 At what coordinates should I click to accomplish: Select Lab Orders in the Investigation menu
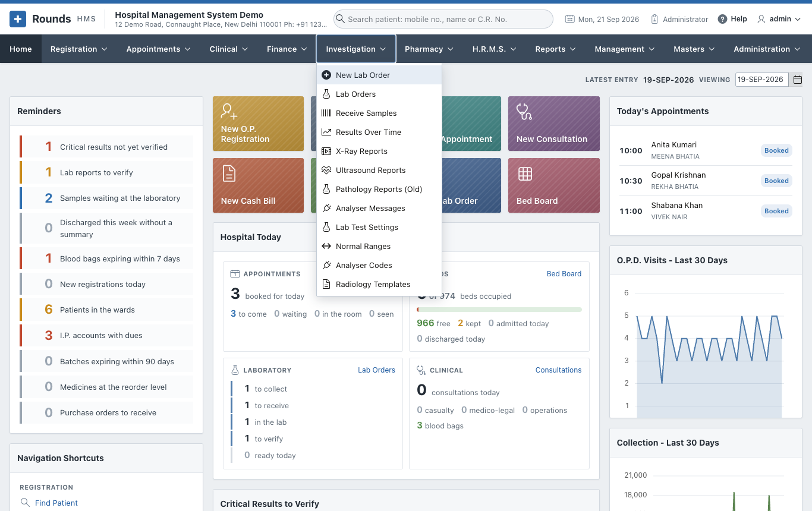(x=379, y=94)
